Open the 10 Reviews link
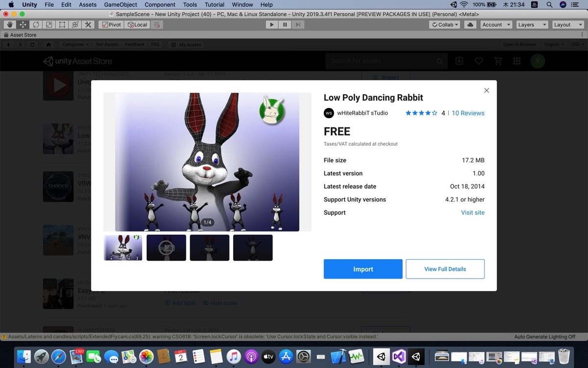The width and height of the screenshot is (588, 368). pyautogui.click(x=468, y=113)
